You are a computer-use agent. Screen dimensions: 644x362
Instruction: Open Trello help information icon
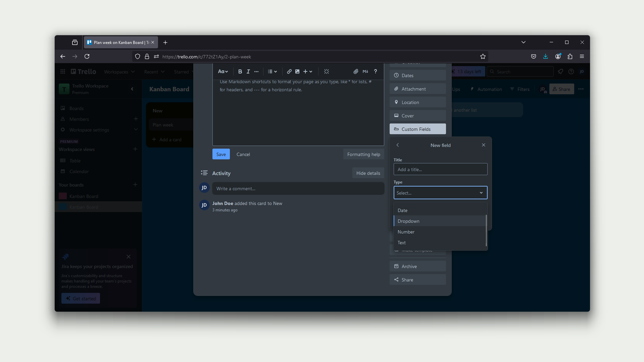coord(571,71)
